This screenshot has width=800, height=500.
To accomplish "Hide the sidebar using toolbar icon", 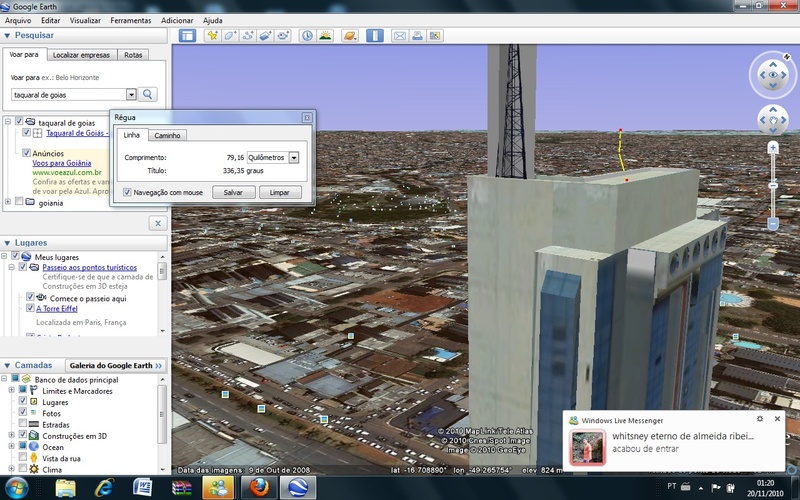I will pos(187,36).
